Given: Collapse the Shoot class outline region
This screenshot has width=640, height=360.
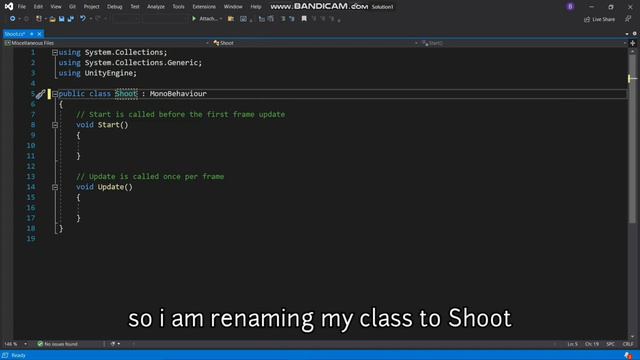Looking at the screenshot, I should pyautogui.click(x=55, y=94).
